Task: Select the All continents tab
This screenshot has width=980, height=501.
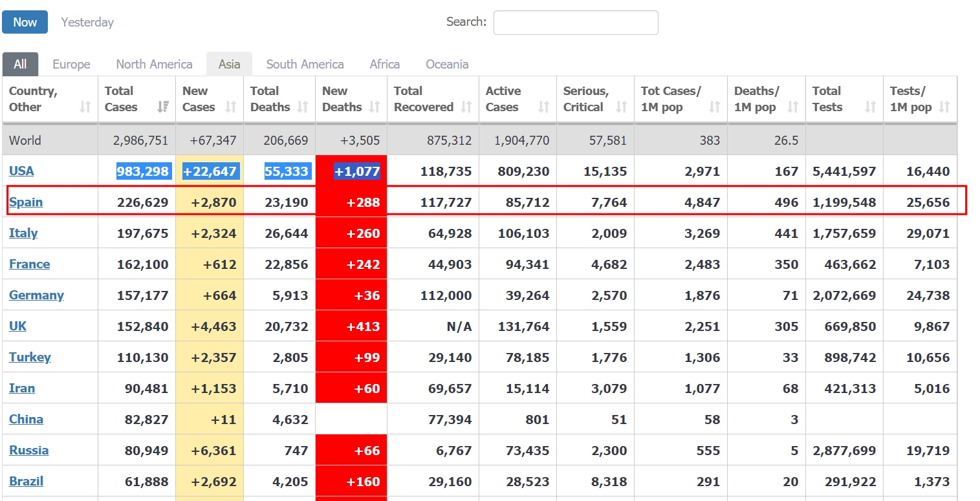Action: coord(21,64)
